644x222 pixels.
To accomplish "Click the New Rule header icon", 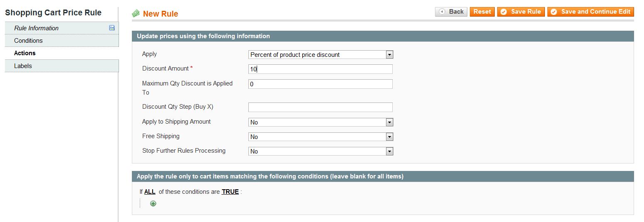I will pos(136,14).
